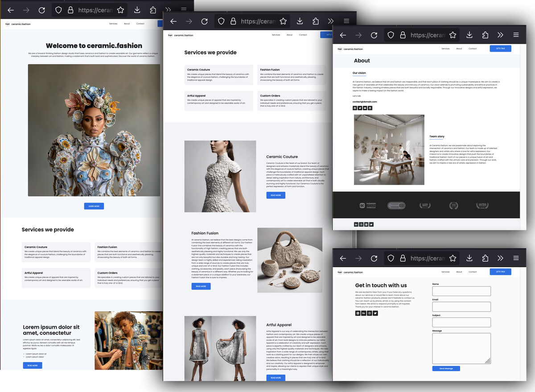Reload the Contact window page
Screen dimensions: 535x392
pyautogui.click(x=374, y=258)
